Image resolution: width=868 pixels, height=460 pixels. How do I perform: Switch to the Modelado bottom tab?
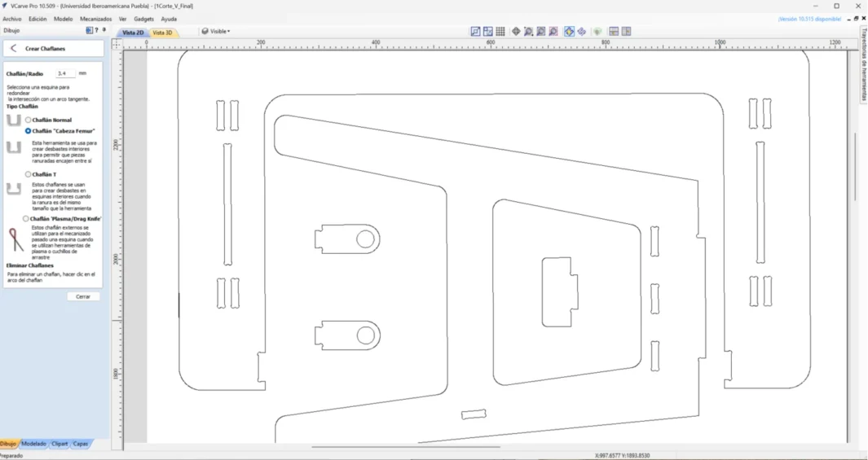[33, 444]
